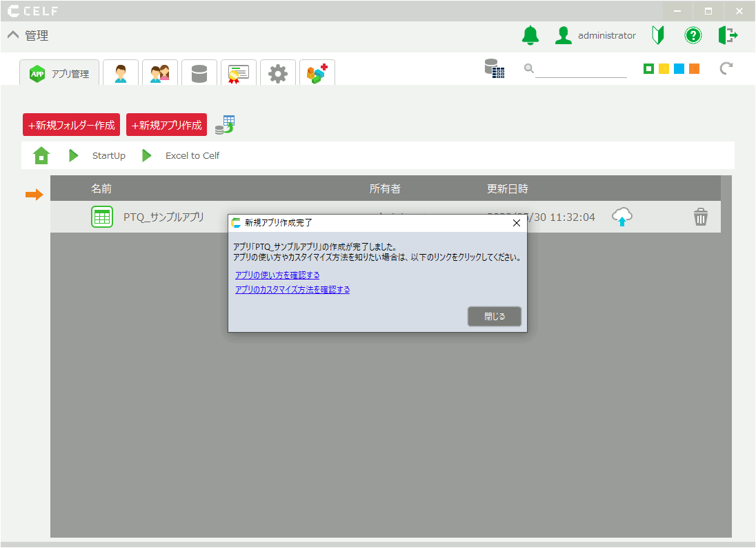Screen dimensions: 756x548
Task: Switch to the アプリ管理 tab
Action: tap(60, 74)
